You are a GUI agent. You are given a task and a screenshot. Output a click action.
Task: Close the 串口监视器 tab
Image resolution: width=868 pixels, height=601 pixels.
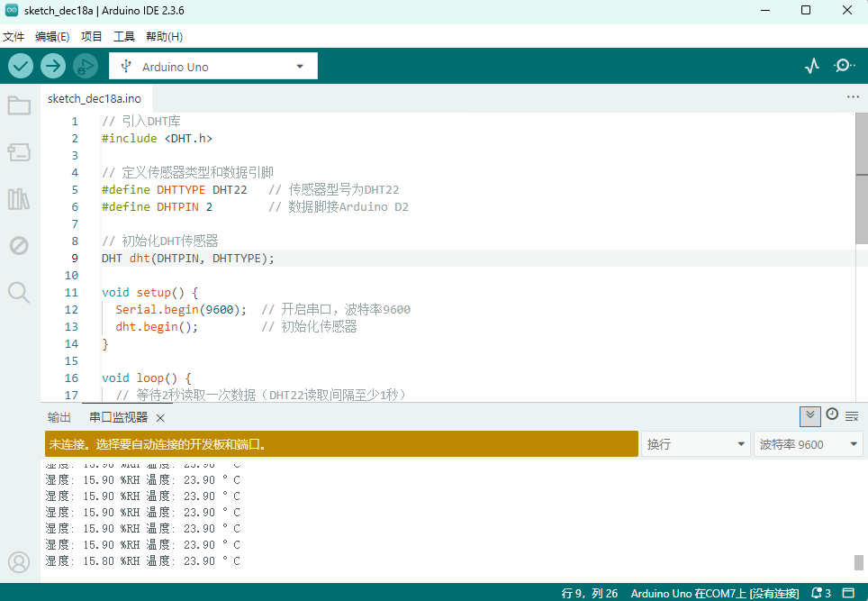pyautogui.click(x=160, y=418)
